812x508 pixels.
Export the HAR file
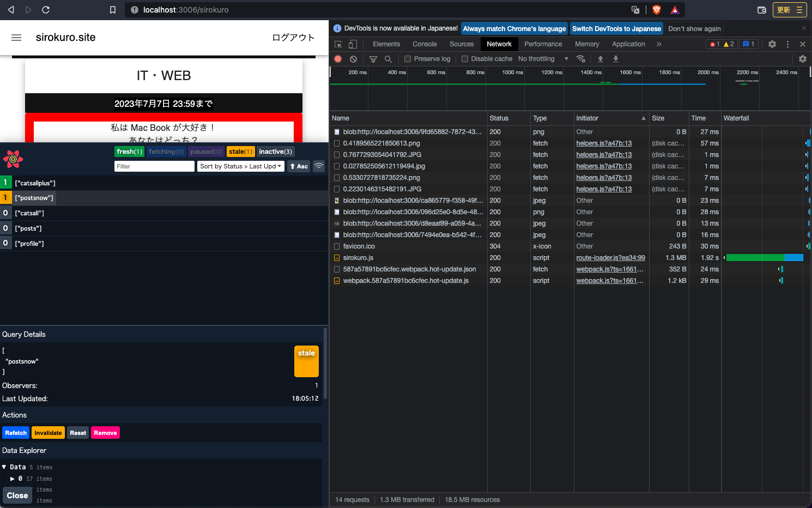616,59
